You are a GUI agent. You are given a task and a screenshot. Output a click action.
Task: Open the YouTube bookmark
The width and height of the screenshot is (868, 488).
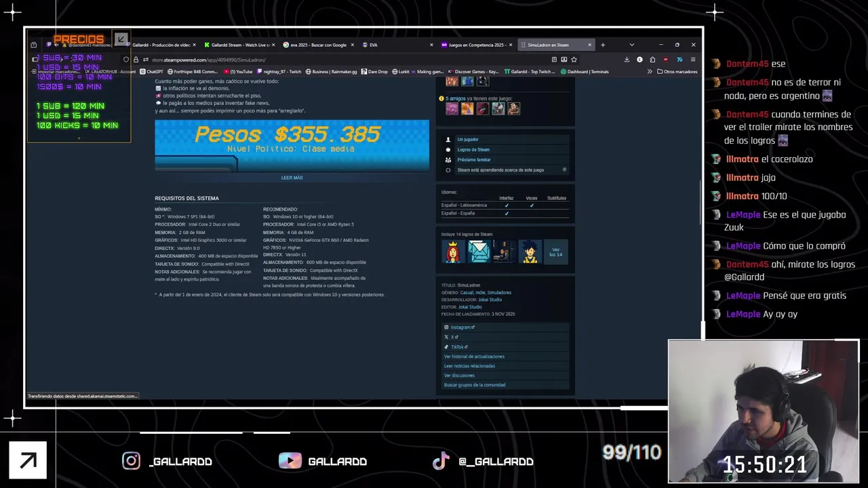[237, 71]
